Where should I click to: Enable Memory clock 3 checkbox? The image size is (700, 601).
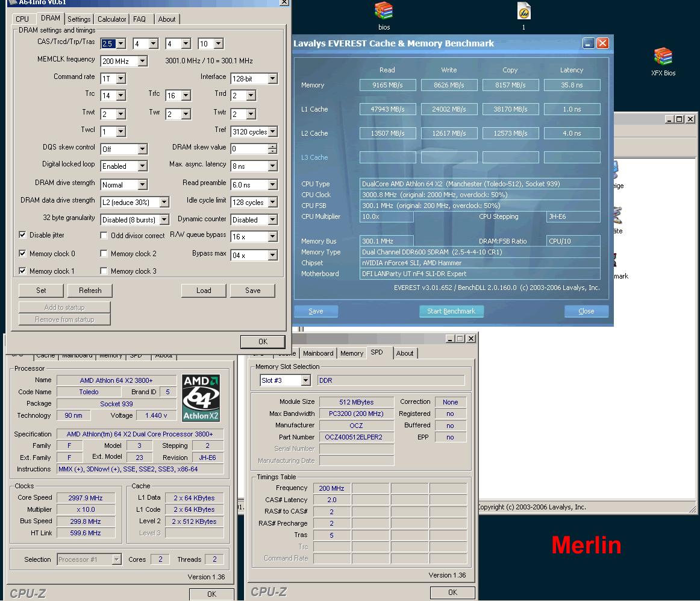point(104,271)
